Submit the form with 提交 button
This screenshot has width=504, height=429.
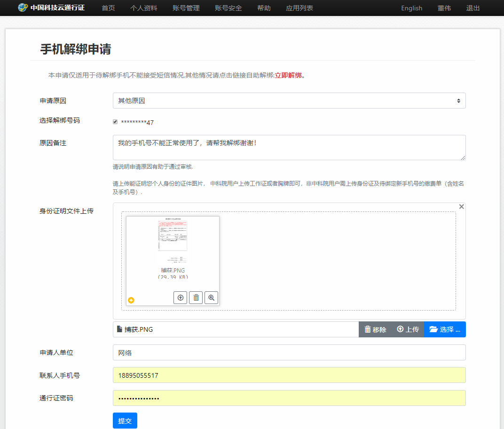125,421
